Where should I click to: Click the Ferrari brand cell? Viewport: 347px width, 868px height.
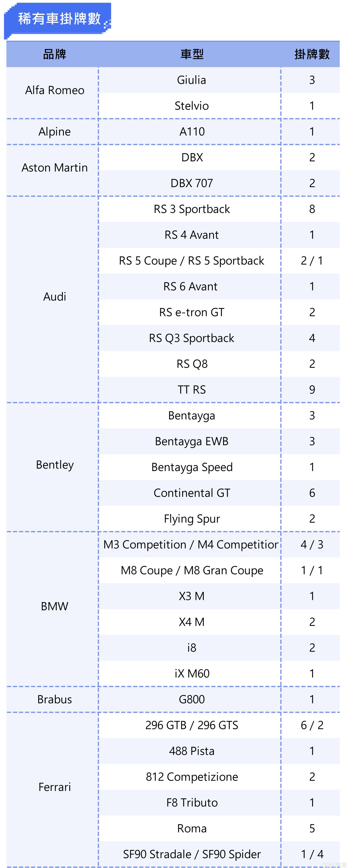click(55, 787)
